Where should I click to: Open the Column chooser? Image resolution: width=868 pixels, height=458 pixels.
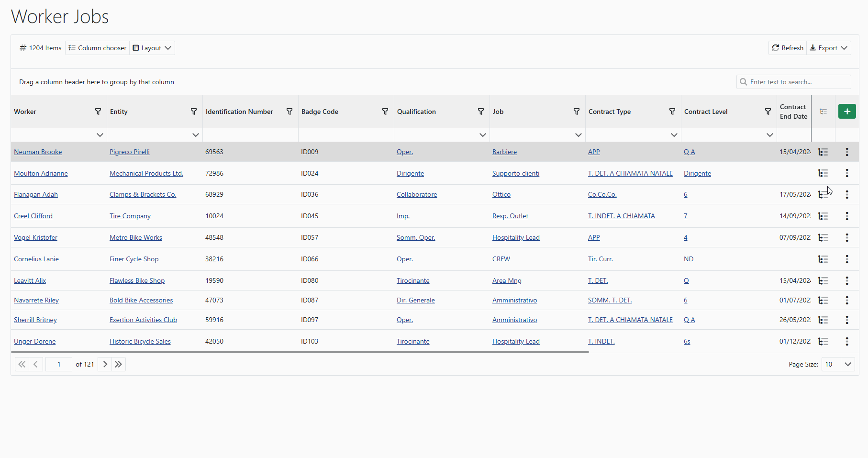[x=98, y=48]
